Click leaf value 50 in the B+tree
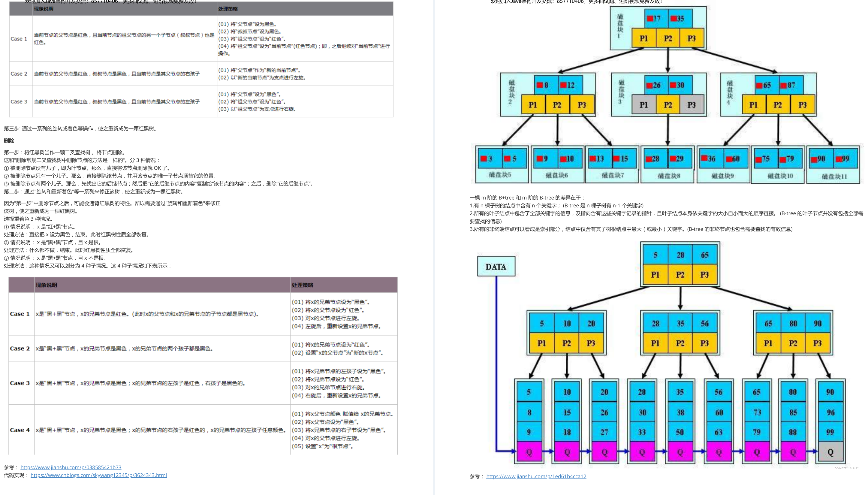Screen dimensions: 868x495 680,432
